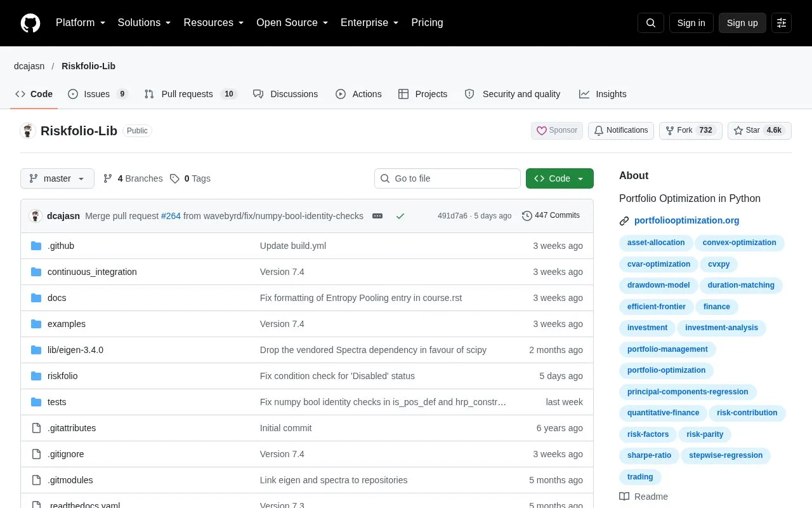Click the dcajasn avatar in commit bar
The height and width of the screenshot is (508, 812).
click(36, 216)
